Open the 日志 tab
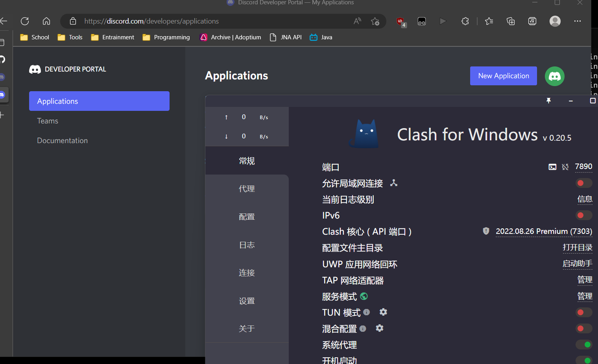The height and width of the screenshot is (364, 598). pyautogui.click(x=247, y=245)
